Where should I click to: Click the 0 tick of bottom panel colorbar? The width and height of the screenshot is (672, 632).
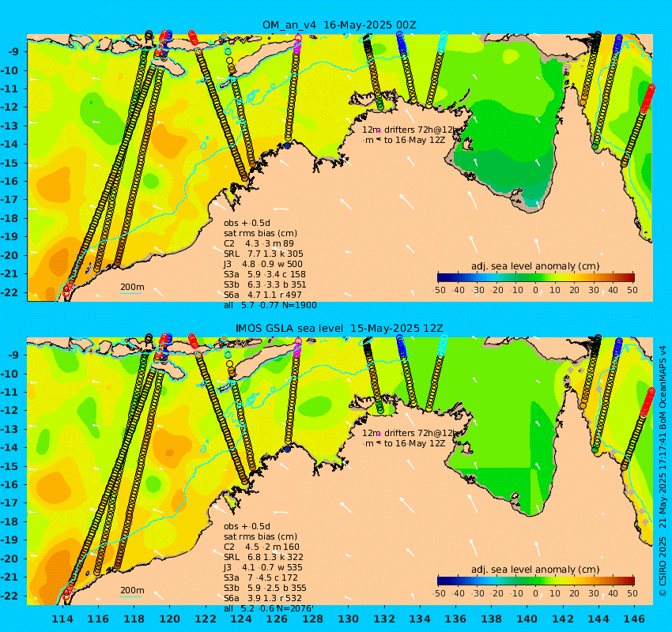coord(536,593)
